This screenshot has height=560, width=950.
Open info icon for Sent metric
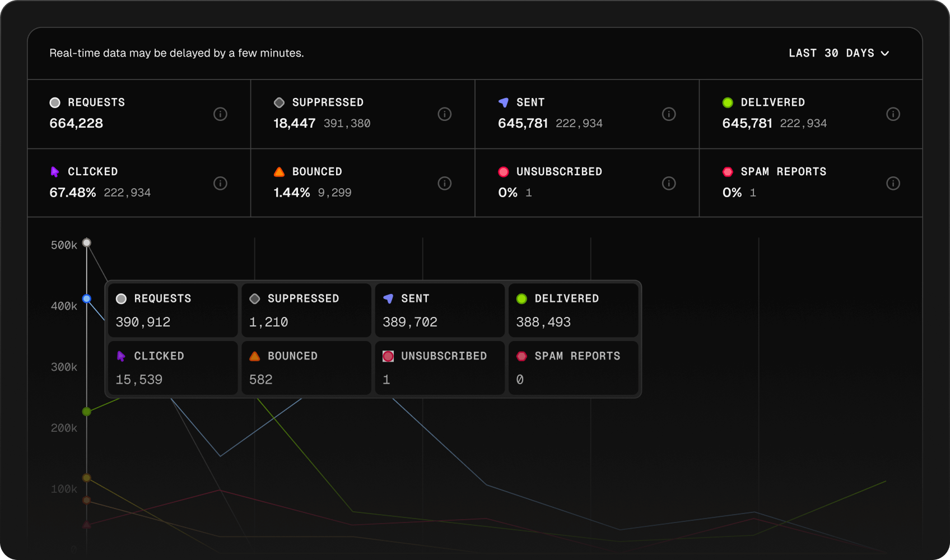(x=669, y=114)
